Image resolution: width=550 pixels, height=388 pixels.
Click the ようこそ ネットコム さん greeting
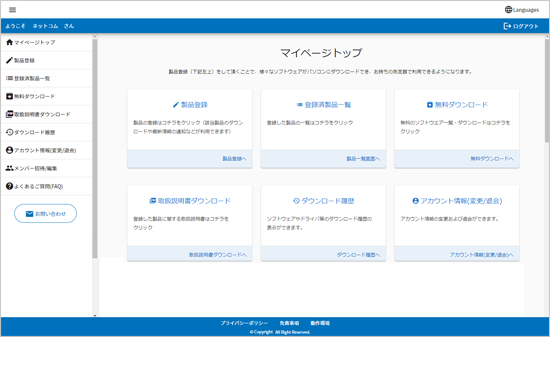40,26
